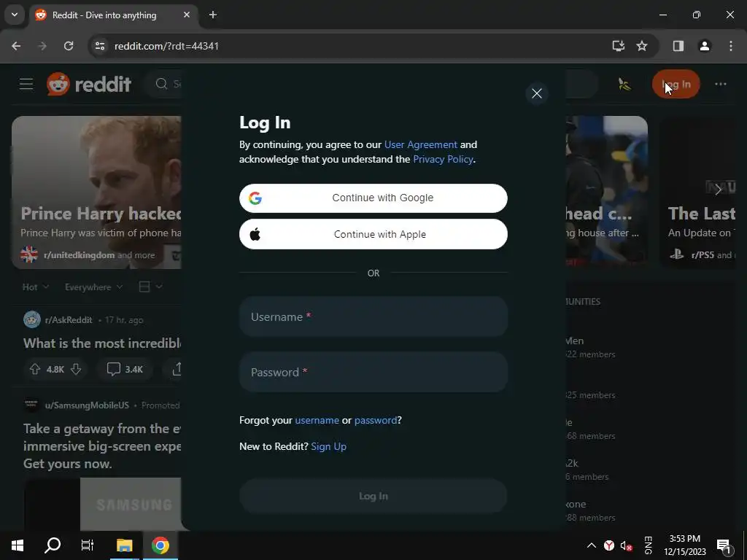Open 3.4K comments on AskReddit post
This screenshot has width=747, height=560.
(x=125, y=369)
